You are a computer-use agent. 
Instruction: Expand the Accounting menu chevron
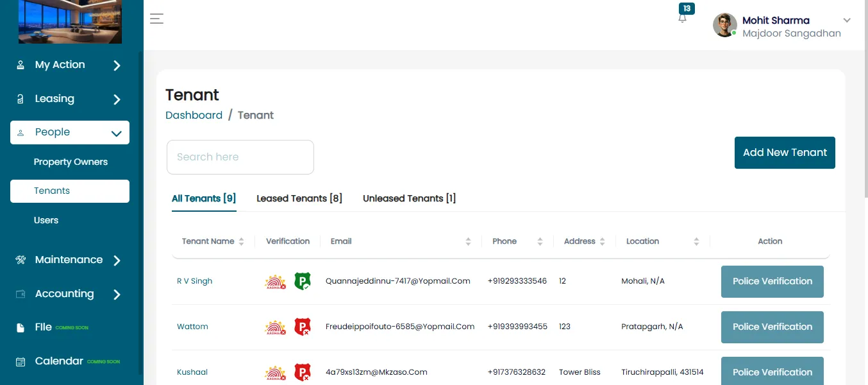(117, 295)
